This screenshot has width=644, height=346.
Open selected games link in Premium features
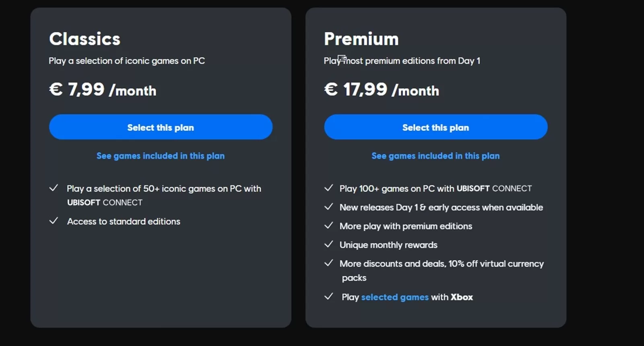[x=394, y=297]
